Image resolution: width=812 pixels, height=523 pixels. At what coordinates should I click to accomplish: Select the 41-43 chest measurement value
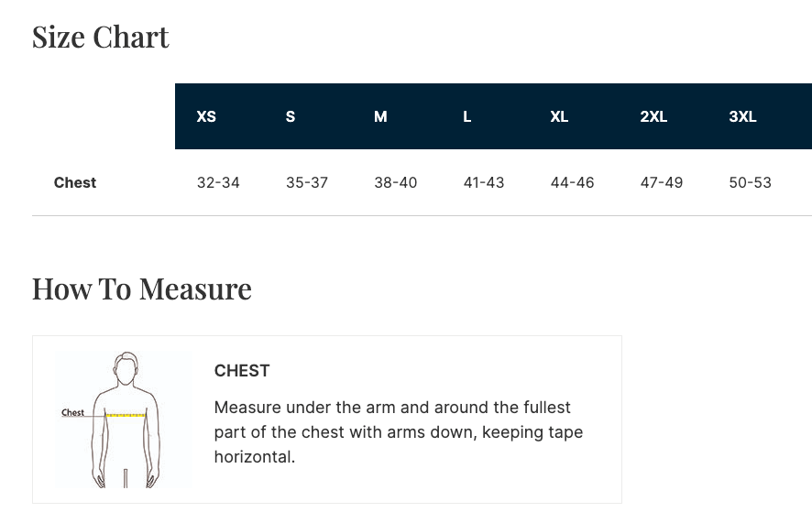(x=484, y=182)
